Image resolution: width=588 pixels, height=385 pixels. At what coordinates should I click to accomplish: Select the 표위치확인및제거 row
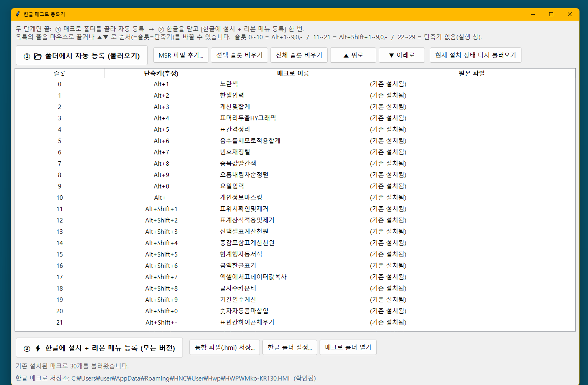click(x=295, y=209)
